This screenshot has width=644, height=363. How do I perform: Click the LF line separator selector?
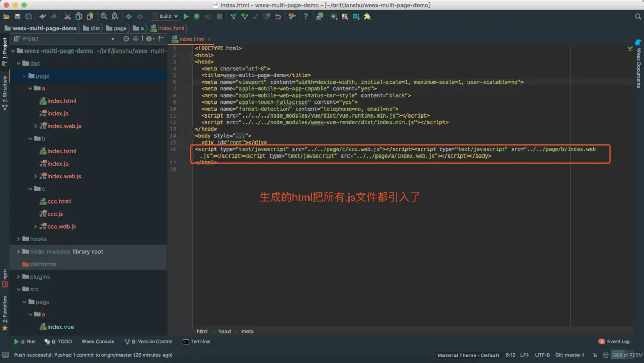tap(525, 355)
